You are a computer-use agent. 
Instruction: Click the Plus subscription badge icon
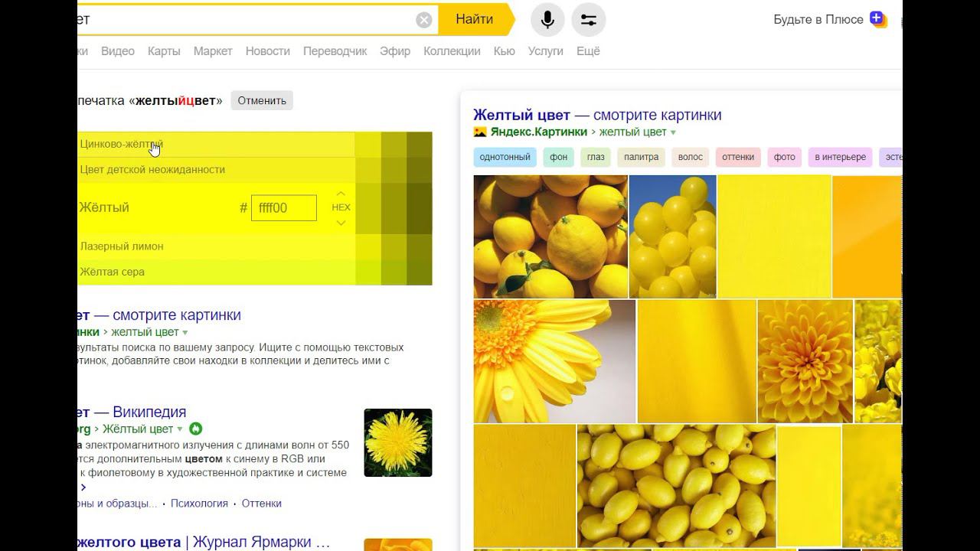pyautogui.click(x=878, y=20)
